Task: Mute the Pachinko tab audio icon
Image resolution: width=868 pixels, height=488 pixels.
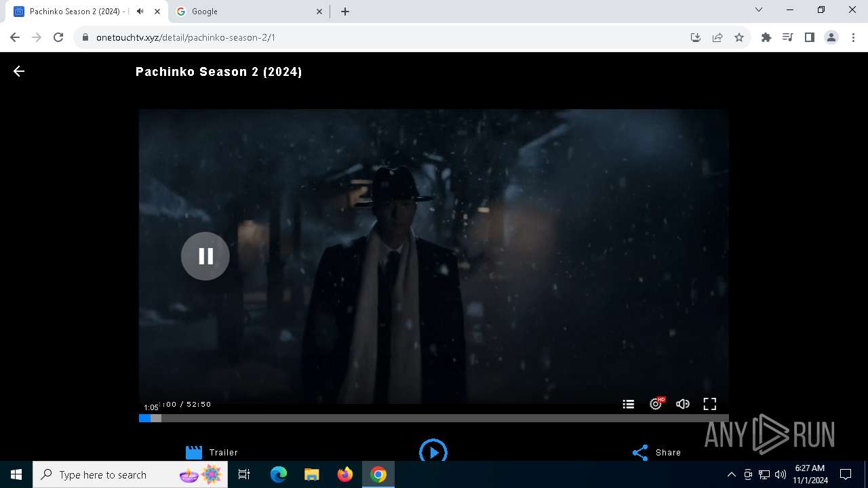Action: pyautogui.click(x=140, y=12)
